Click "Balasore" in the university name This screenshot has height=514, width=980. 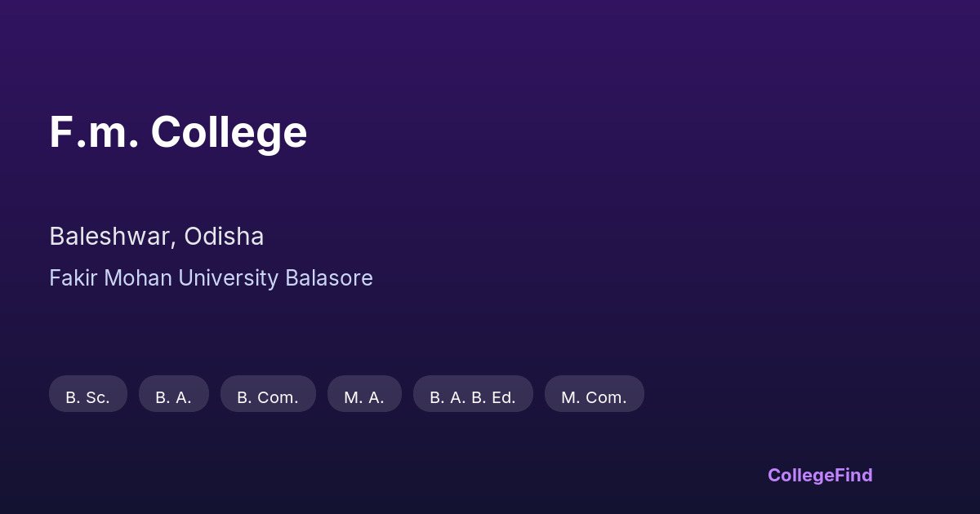[x=328, y=278]
